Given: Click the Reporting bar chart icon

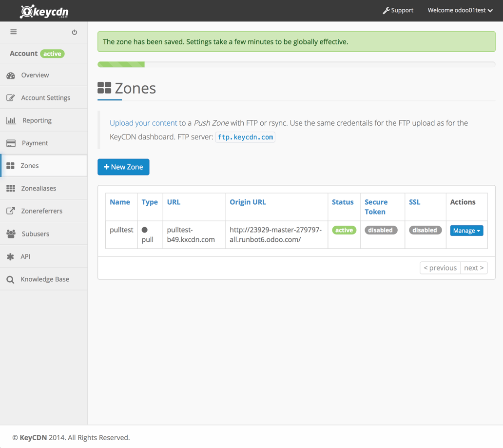Looking at the screenshot, I should (11, 120).
